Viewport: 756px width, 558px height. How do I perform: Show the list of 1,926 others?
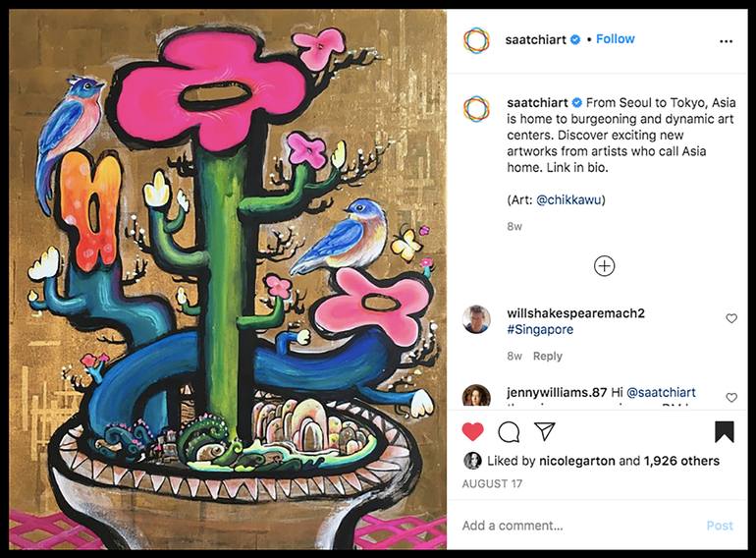681,461
